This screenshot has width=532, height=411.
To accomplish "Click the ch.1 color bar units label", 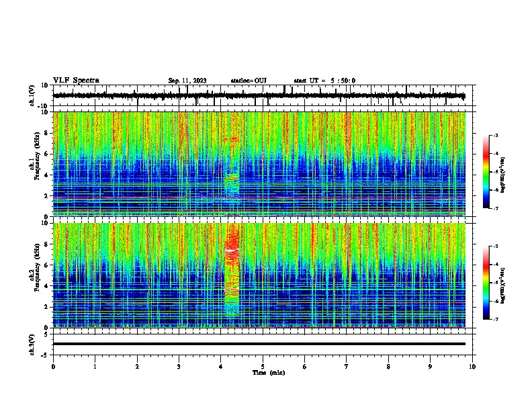I will [503, 175].
